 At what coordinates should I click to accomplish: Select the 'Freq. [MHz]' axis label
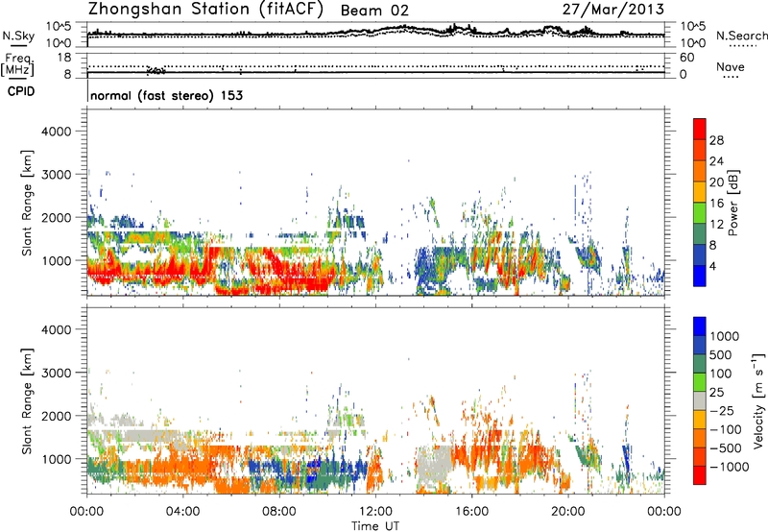tap(17, 65)
